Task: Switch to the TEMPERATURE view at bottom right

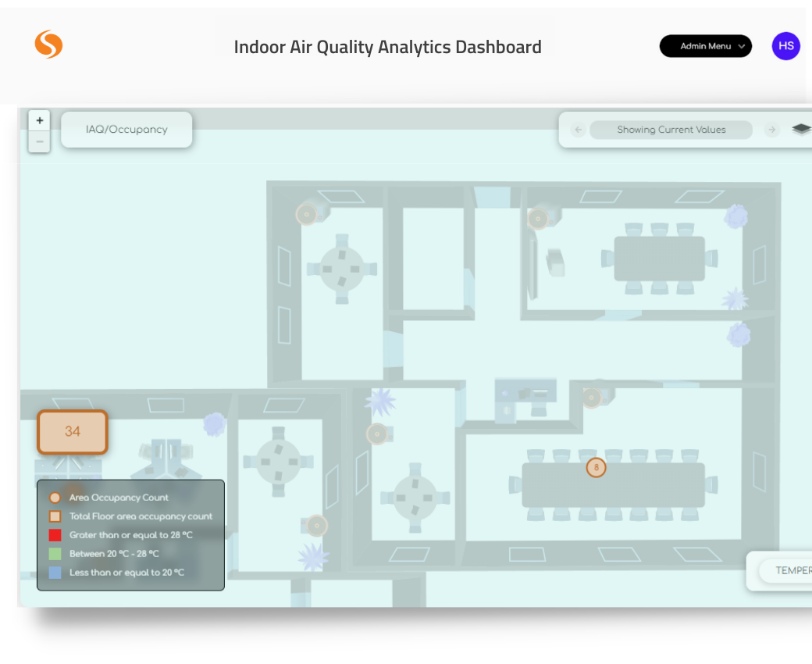Action: [x=791, y=570]
